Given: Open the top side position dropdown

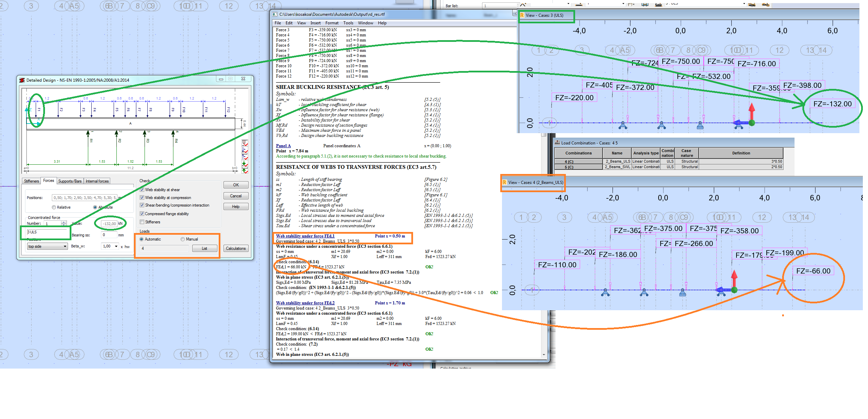Looking at the screenshot, I should [x=65, y=246].
